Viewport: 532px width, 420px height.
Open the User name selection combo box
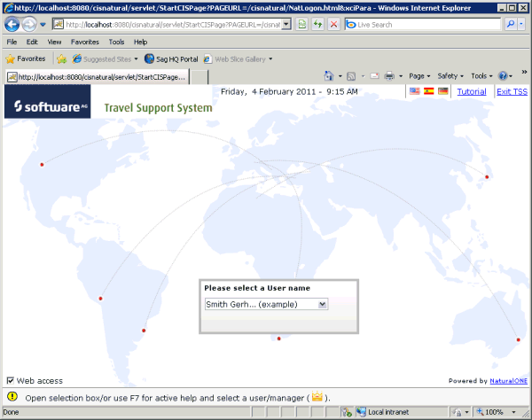(266, 304)
